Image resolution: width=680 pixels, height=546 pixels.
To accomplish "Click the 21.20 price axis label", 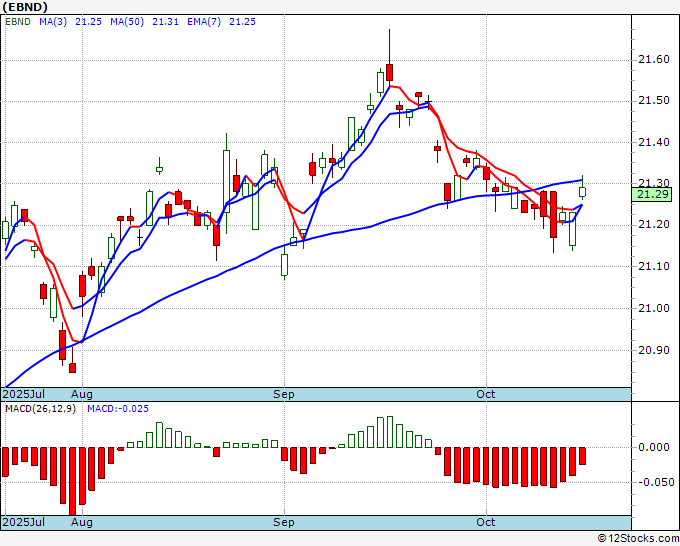I will click(654, 224).
